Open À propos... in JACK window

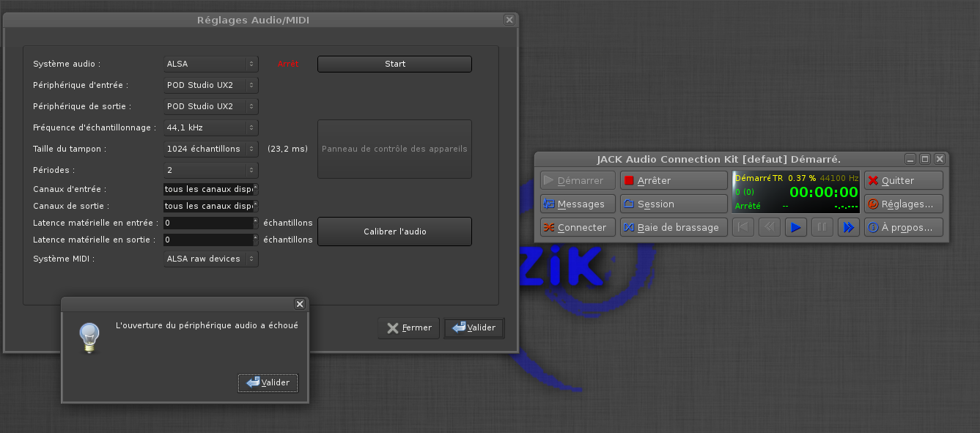point(904,227)
